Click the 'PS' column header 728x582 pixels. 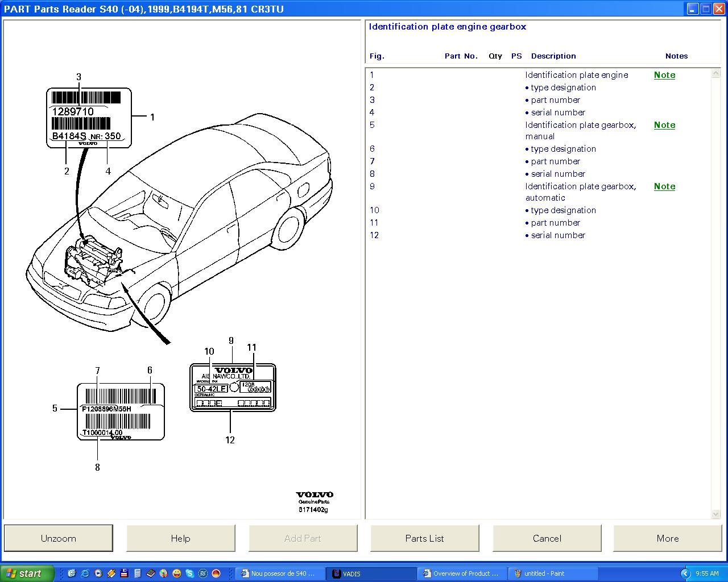(516, 56)
